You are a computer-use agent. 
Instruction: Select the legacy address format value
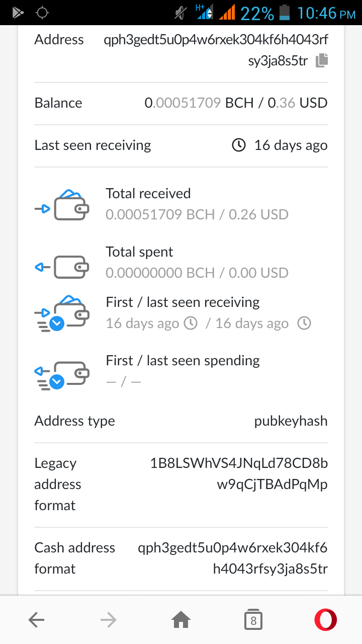pyautogui.click(x=239, y=473)
